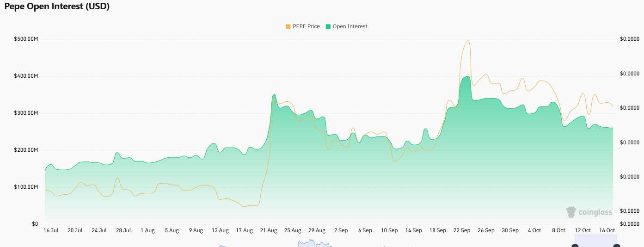Click the 29 Aug date label
This screenshot has width=644, height=247.
click(317, 230)
